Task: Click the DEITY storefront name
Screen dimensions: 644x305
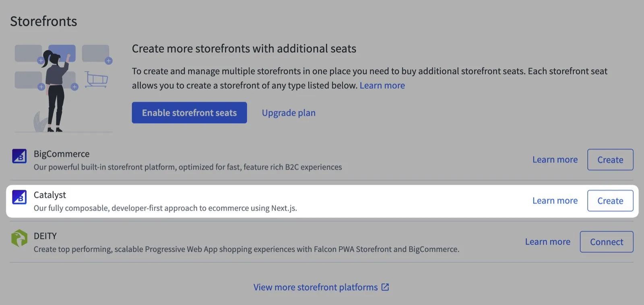Action: tap(45, 236)
